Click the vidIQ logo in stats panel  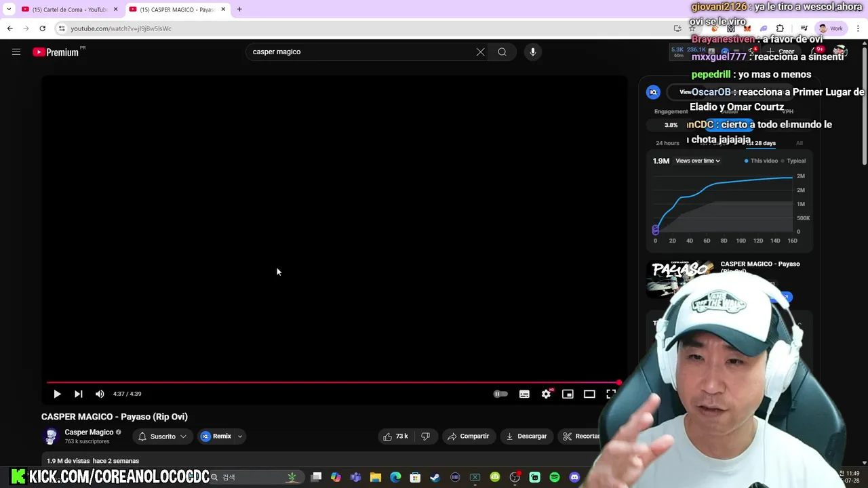[x=654, y=92]
